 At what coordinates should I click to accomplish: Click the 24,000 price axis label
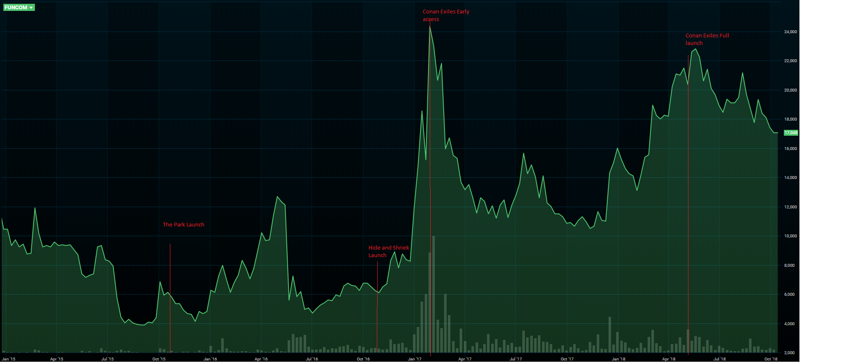click(791, 32)
